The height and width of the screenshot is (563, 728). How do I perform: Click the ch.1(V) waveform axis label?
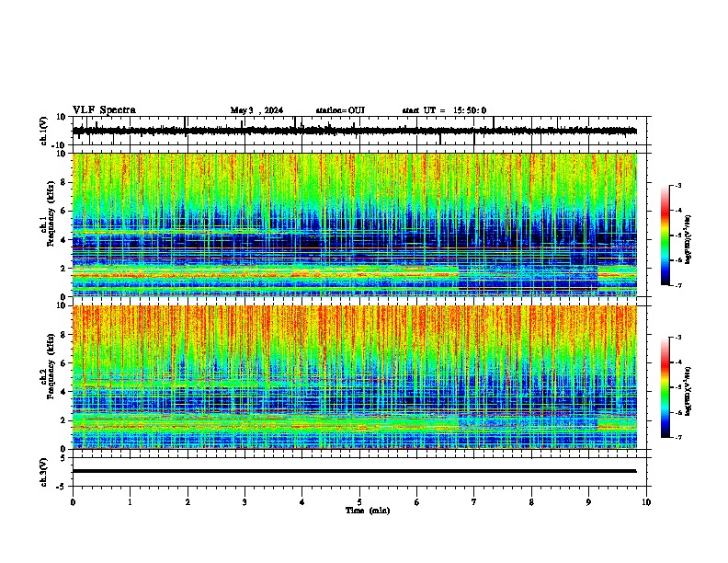pyautogui.click(x=44, y=131)
